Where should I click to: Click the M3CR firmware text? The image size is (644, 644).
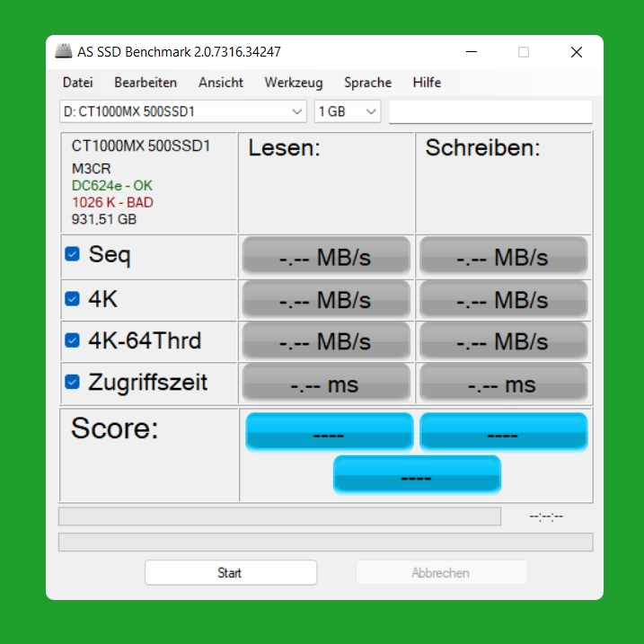(x=92, y=169)
